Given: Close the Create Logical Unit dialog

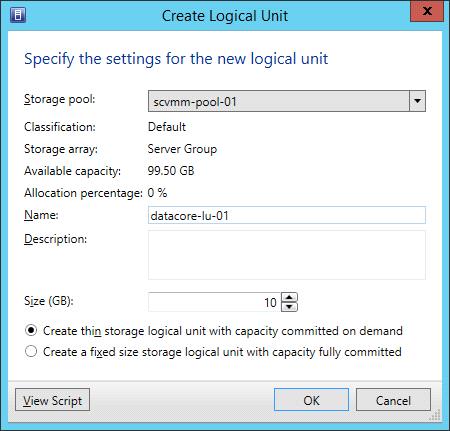Looking at the screenshot, I should [427, 11].
